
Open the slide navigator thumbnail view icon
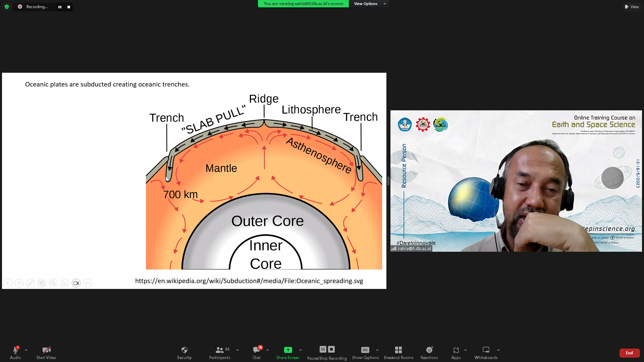[x=42, y=283]
